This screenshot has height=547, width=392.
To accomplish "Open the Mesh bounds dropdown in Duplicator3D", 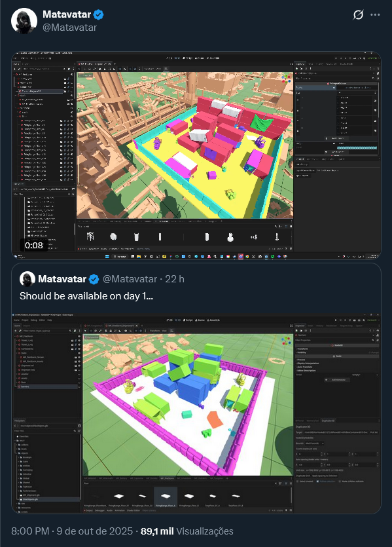I will click(x=314, y=443).
